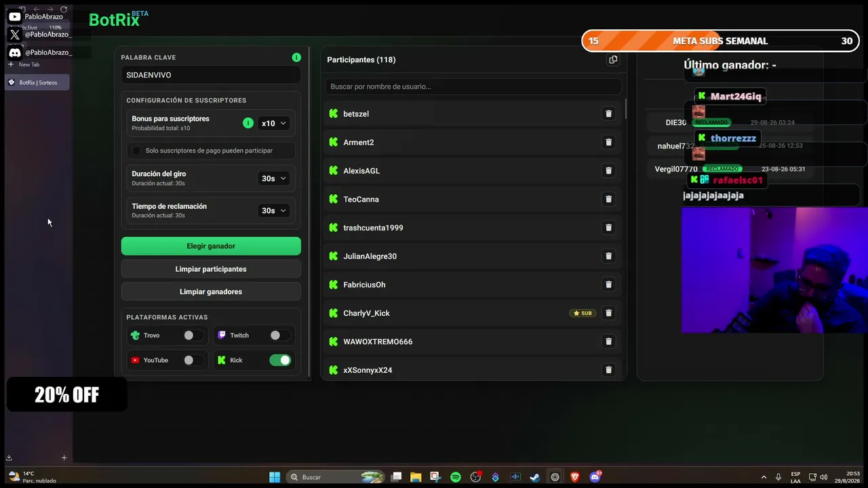Click participant name WAWOXTREMO666

[378, 342]
